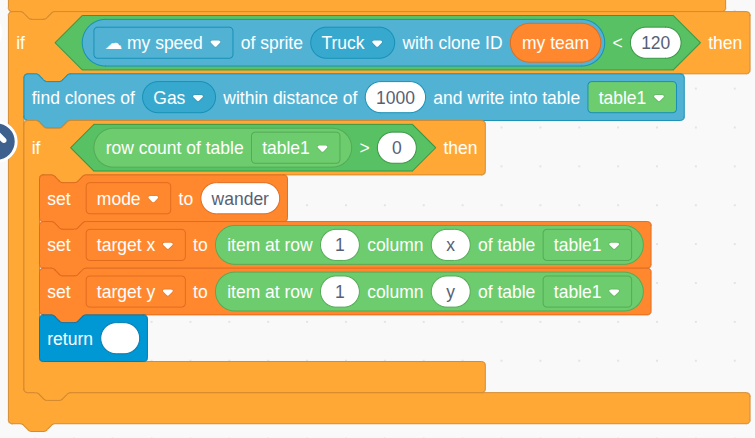The image size is (755, 438).
Task: Open the Truck sprite dropdown
Action: (x=352, y=43)
